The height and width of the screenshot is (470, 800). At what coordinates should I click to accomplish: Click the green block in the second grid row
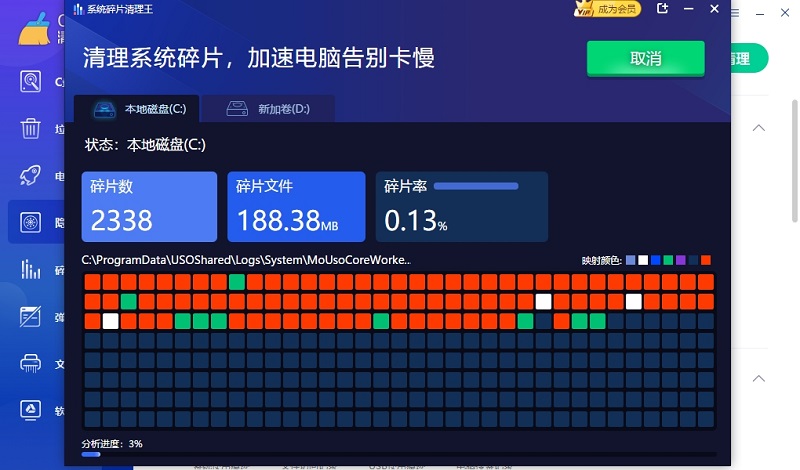(129, 301)
